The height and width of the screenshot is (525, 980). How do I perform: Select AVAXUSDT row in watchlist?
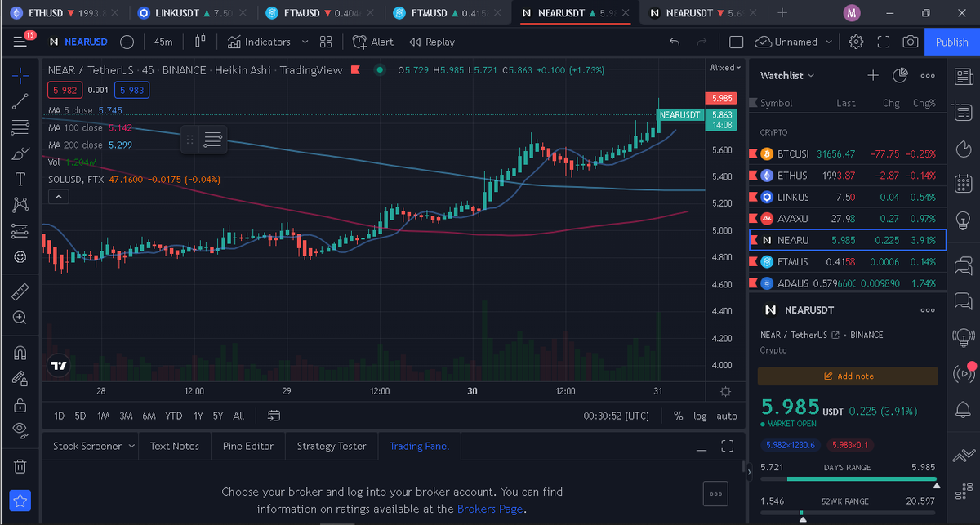pyautogui.click(x=848, y=219)
